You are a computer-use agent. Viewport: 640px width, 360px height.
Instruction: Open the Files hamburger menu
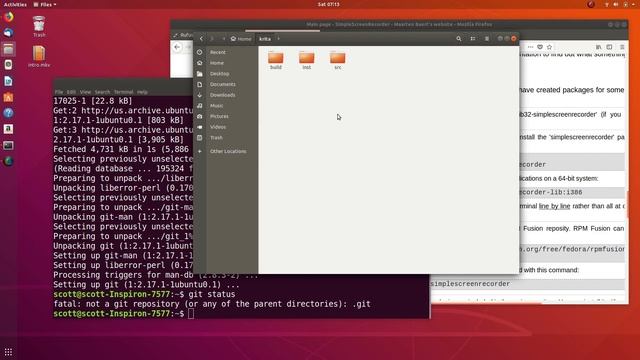(487, 39)
